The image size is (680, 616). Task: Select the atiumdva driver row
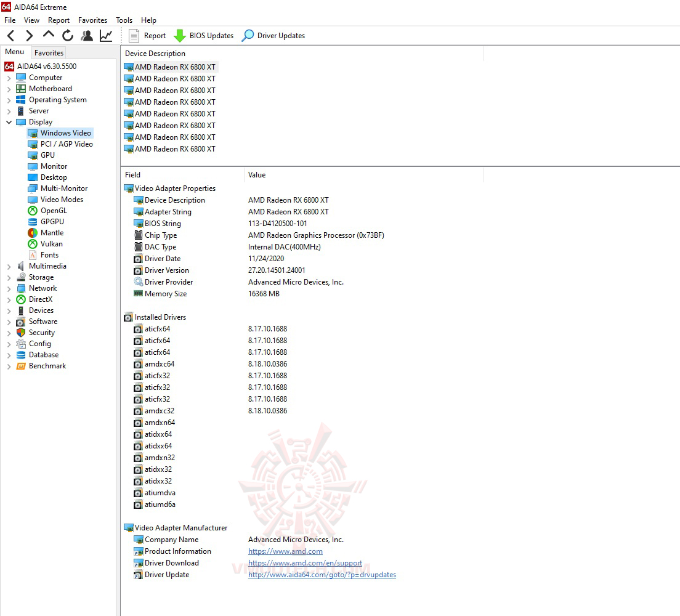[x=304, y=493]
